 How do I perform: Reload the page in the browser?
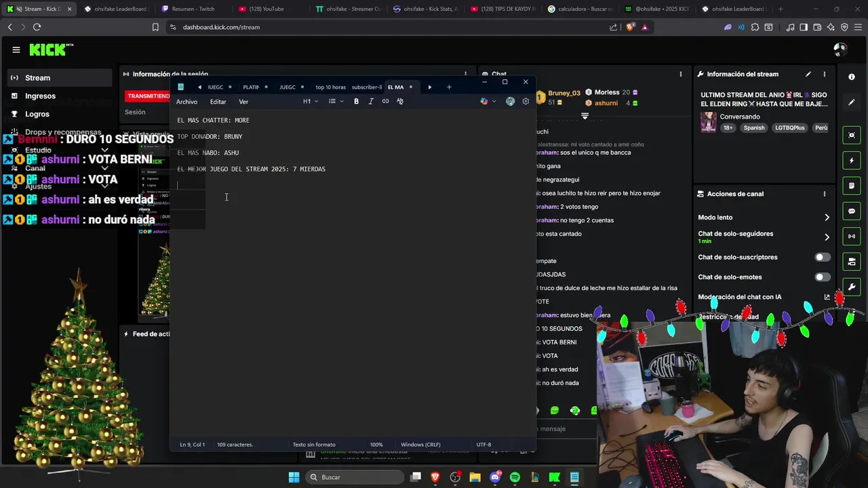(37, 27)
